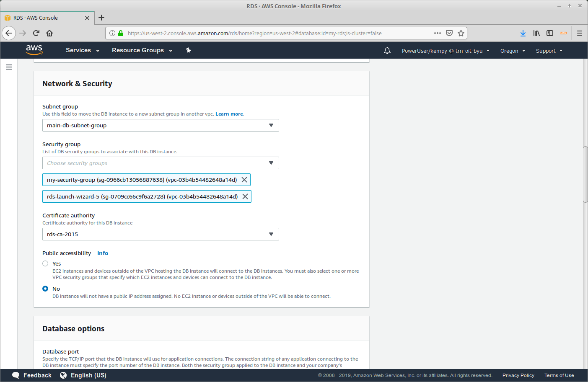Screen dimensions: 588x382
Task: Open the Oregon region selector
Action: pos(513,51)
